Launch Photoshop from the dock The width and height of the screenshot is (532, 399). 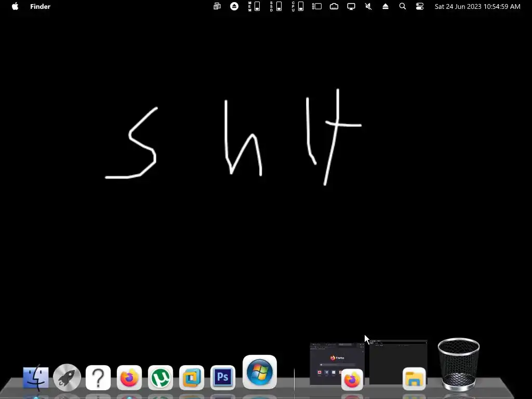click(x=223, y=378)
